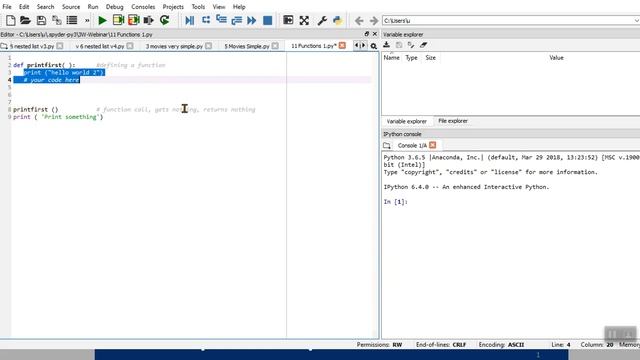Step return debug icon

[x=236, y=20]
